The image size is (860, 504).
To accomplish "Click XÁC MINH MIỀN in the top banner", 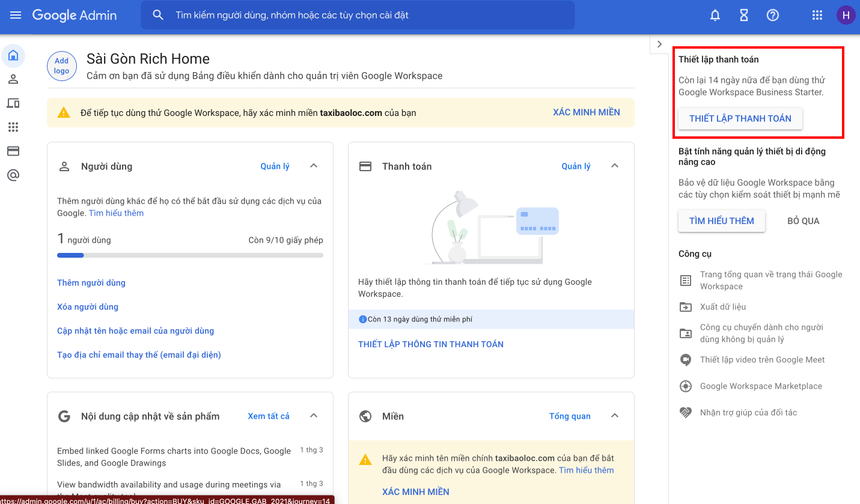I will pyautogui.click(x=586, y=112).
